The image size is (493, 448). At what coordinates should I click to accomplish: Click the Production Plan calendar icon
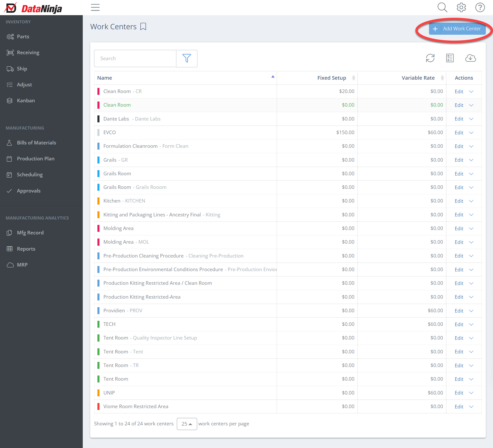[x=9, y=159]
